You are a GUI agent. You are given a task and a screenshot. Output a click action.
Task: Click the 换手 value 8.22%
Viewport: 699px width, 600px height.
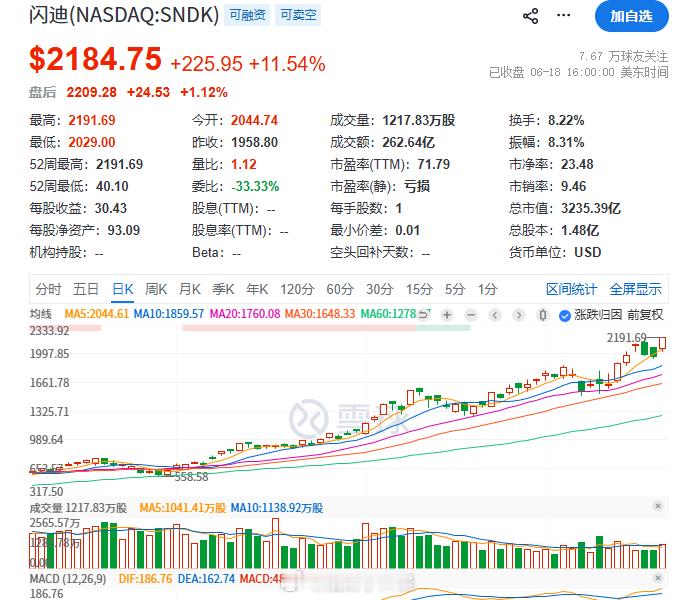point(566,120)
